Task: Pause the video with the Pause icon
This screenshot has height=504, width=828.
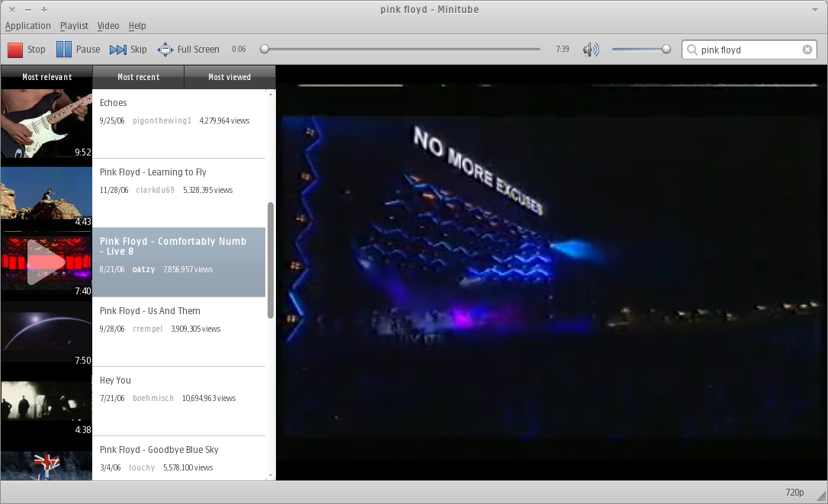Action: tap(64, 49)
